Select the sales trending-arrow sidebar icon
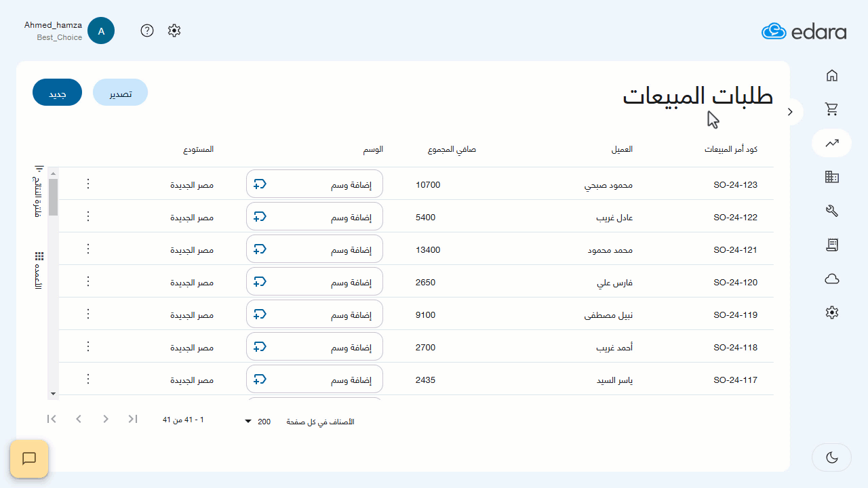868x488 pixels. coord(832,142)
